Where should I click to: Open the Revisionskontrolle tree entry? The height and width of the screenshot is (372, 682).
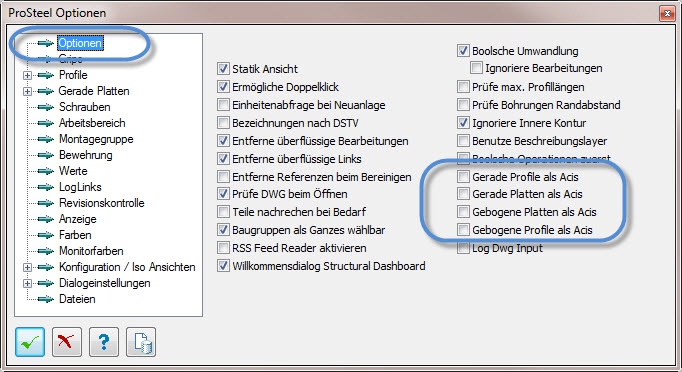tap(102, 203)
